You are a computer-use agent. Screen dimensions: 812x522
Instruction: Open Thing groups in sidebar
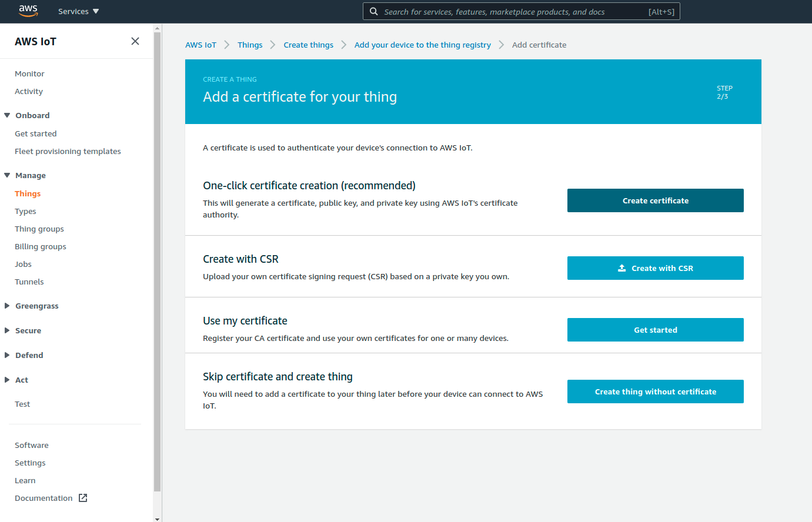39,229
